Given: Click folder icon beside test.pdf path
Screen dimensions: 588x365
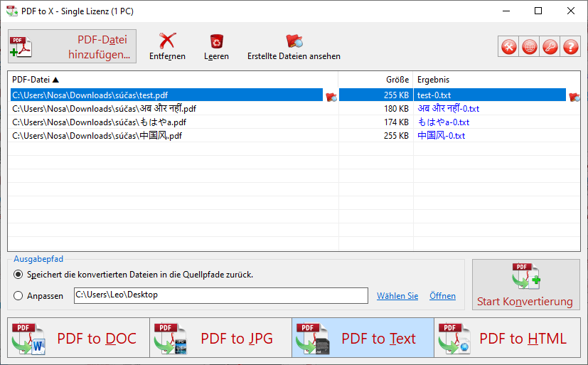Looking at the screenshot, I should [x=331, y=97].
